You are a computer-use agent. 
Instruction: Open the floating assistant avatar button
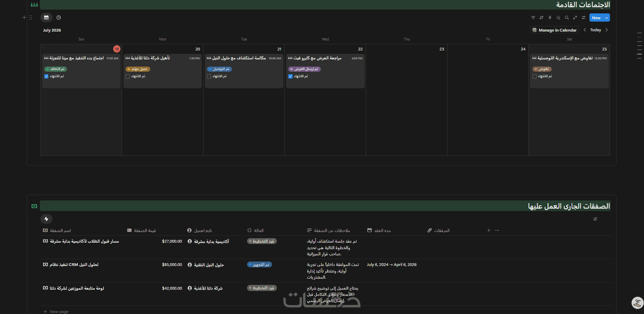tap(637, 303)
